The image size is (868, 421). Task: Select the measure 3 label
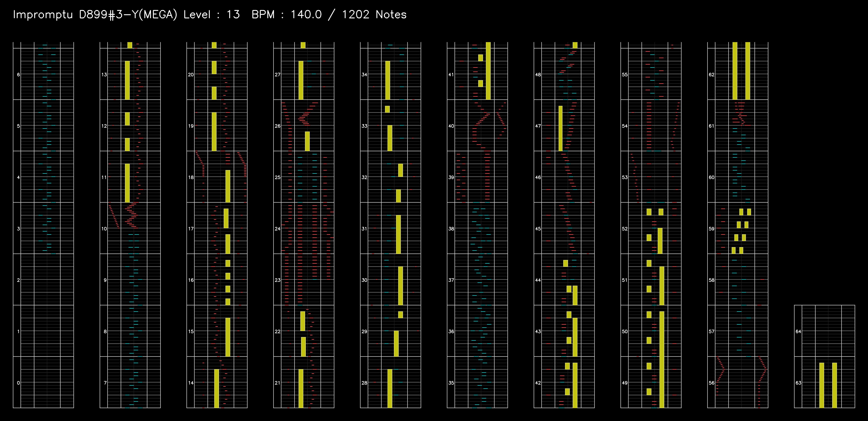[x=18, y=228]
